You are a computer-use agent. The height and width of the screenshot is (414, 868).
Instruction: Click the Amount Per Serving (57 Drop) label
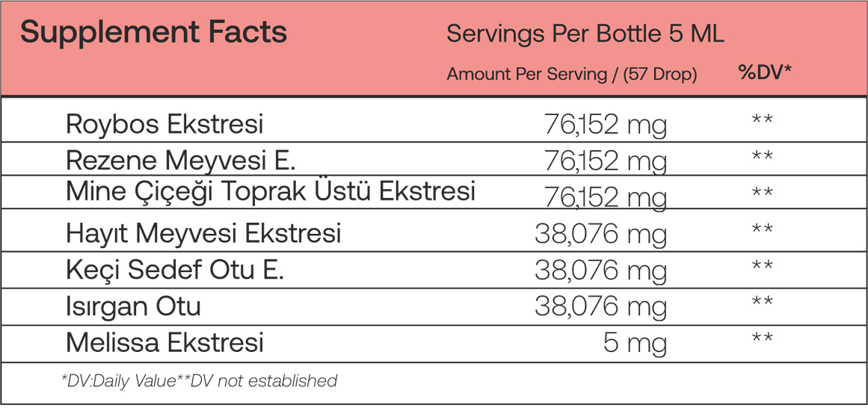571,74
